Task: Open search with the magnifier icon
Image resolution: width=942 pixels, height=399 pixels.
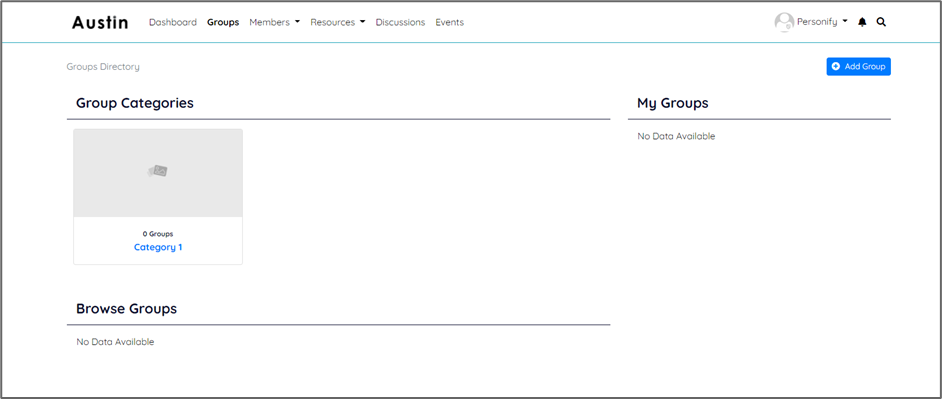Action: (881, 22)
